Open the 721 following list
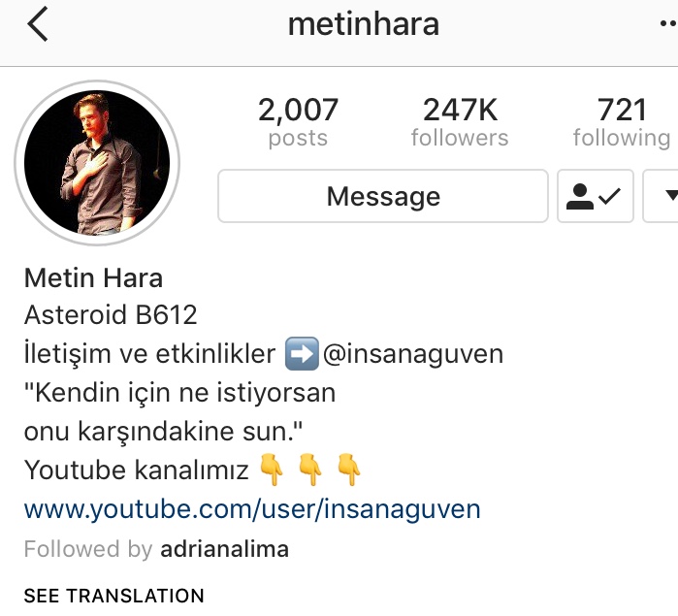 pyautogui.click(x=622, y=121)
